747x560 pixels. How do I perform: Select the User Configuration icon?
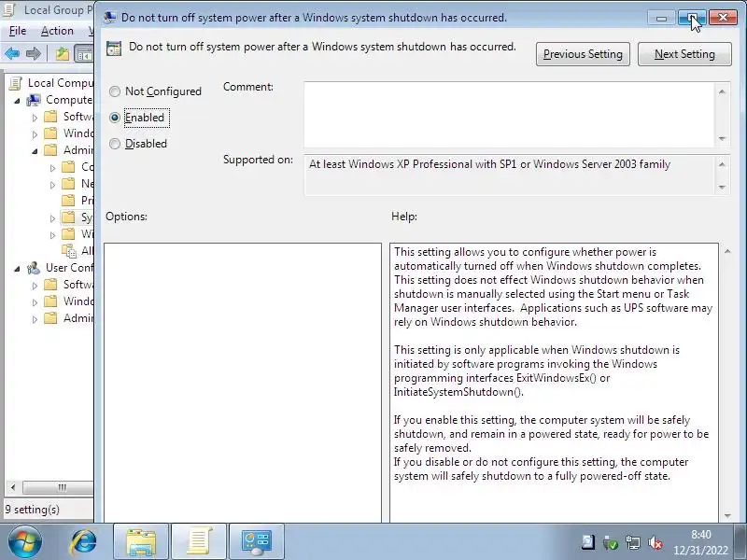[x=34, y=268]
